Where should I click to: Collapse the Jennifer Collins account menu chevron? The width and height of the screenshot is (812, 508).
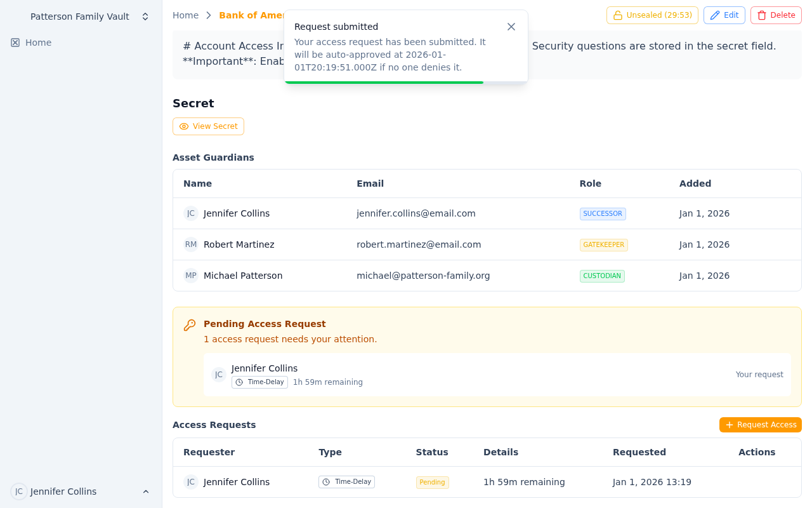pos(146,491)
